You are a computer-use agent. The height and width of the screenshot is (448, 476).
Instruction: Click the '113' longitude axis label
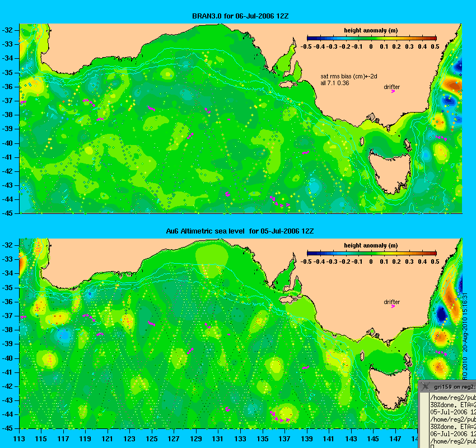click(x=19, y=438)
